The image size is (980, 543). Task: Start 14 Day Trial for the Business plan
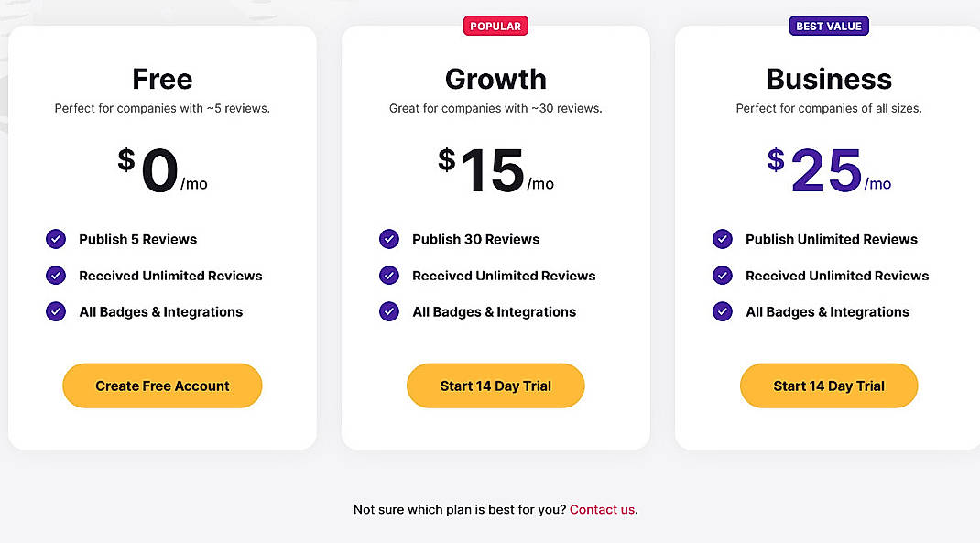tap(829, 386)
